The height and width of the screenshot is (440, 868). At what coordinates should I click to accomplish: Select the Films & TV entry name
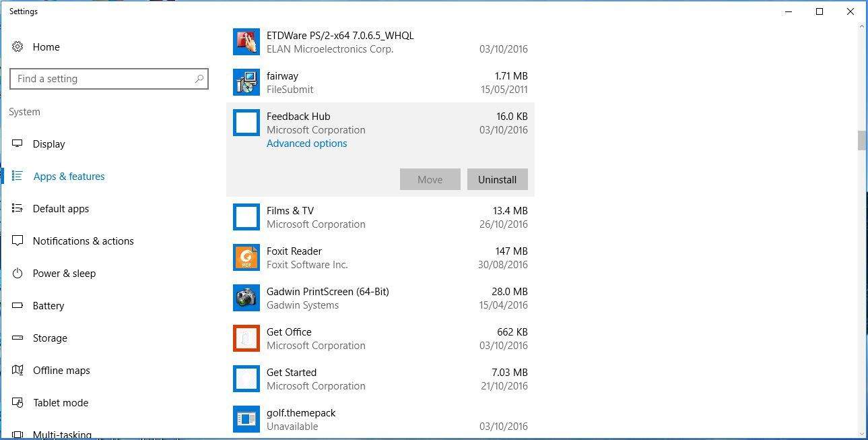point(290,210)
